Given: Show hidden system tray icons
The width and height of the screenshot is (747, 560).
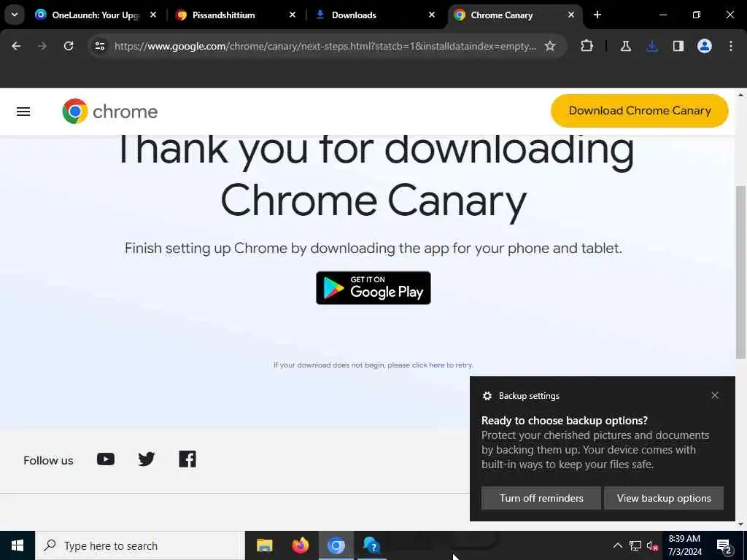Looking at the screenshot, I should click(617, 545).
